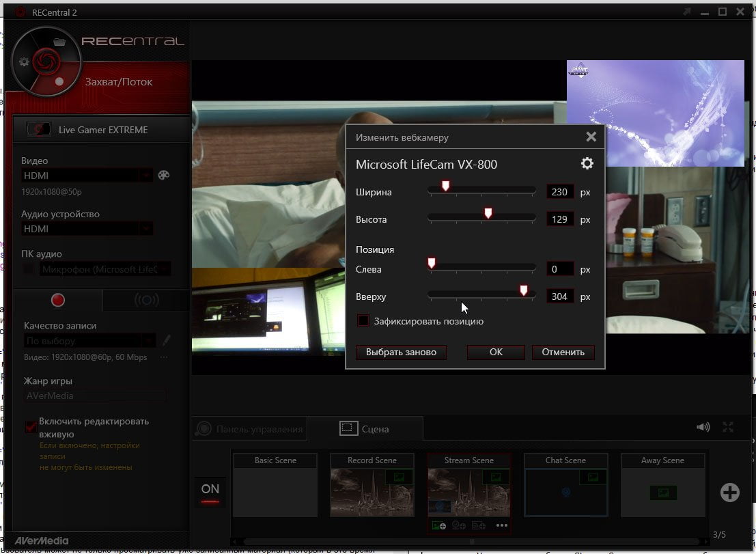The image size is (756, 554).
Task: Open the Качество записи dropdown
Action: tap(90, 341)
